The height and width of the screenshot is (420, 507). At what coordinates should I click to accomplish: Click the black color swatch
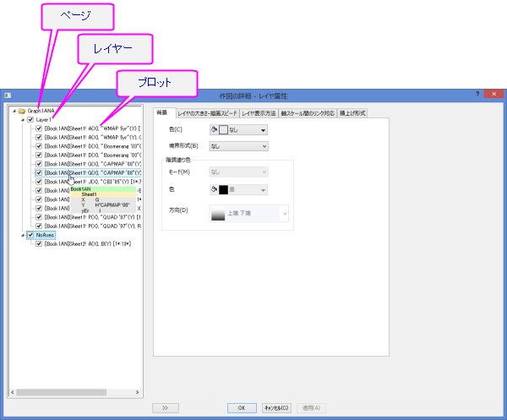(223, 190)
